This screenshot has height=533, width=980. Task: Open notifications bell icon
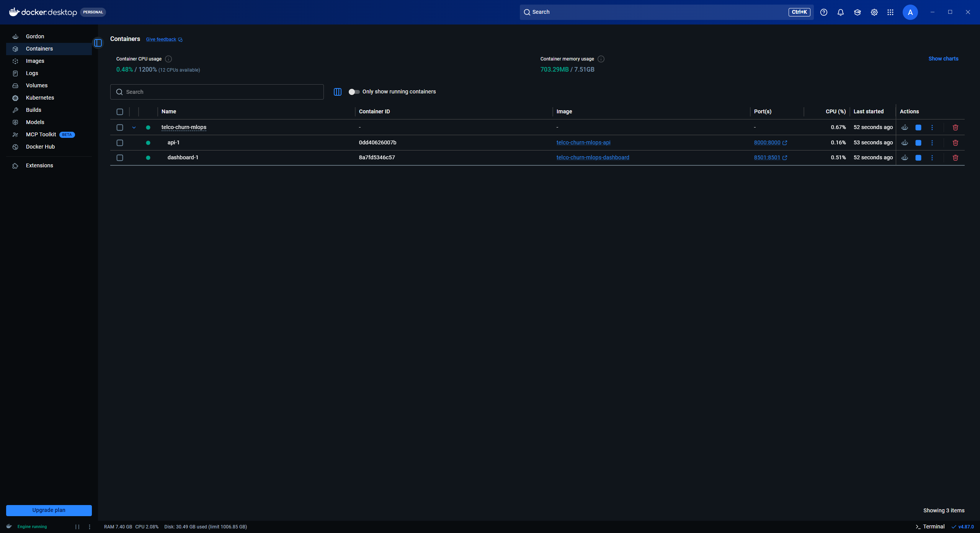click(x=841, y=12)
